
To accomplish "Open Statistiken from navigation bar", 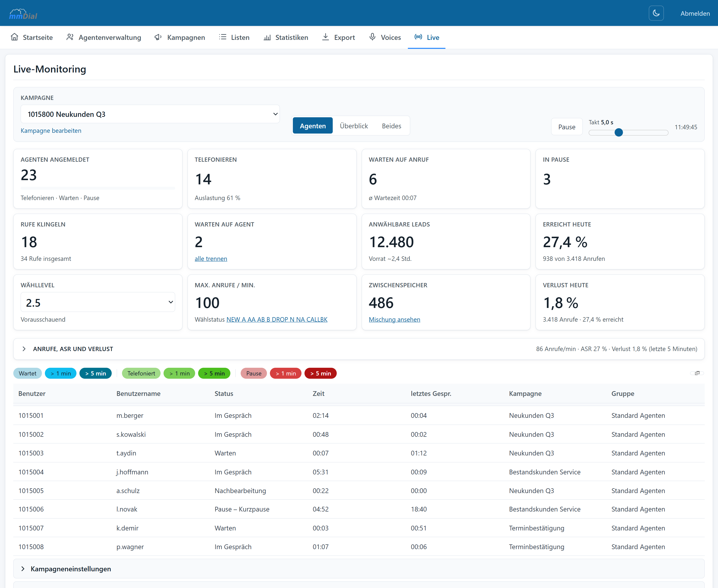I will pos(286,37).
